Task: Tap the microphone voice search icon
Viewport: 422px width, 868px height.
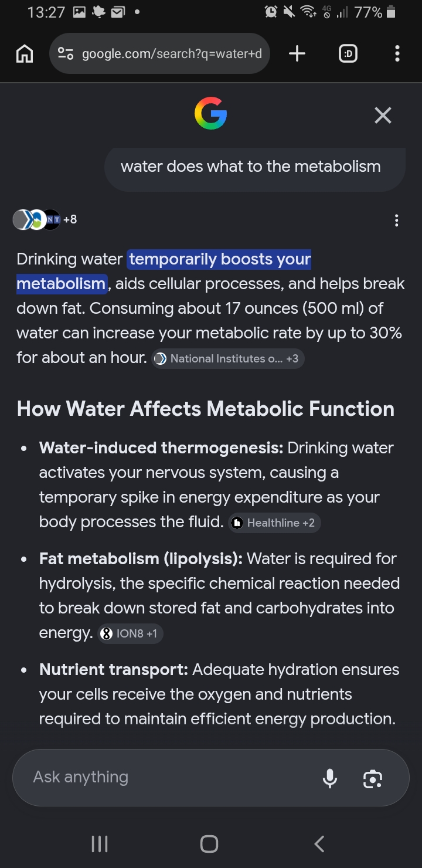Action: [x=330, y=778]
